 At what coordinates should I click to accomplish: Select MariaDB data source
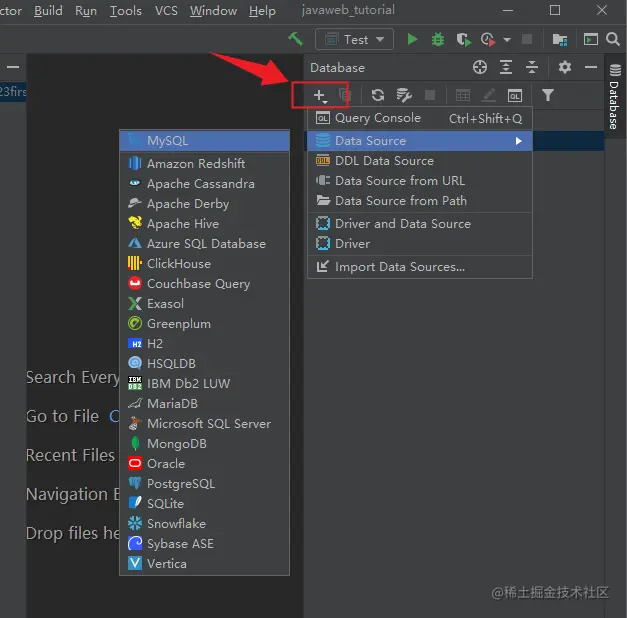click(204, 404)
